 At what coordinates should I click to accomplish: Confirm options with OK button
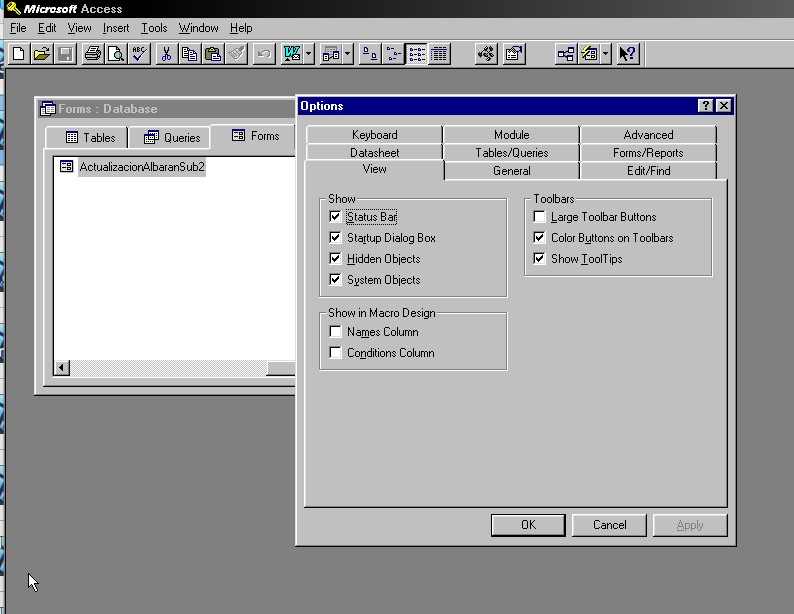point(528,525)
